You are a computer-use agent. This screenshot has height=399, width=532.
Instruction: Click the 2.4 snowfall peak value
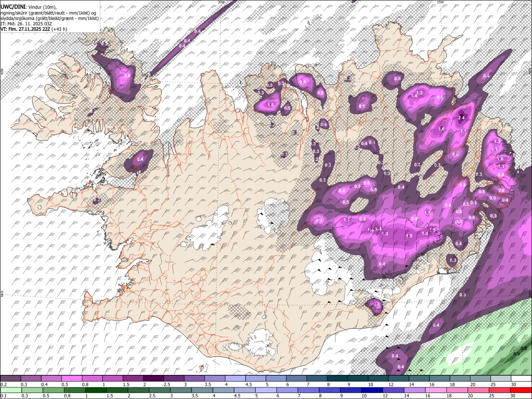[x=461, y=118]
